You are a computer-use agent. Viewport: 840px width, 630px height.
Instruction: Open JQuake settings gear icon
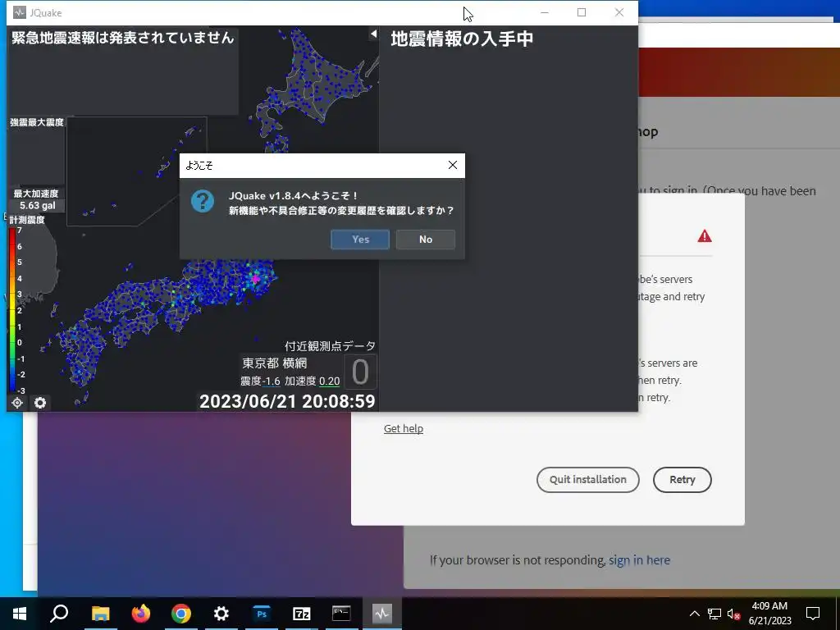[40, 402]
